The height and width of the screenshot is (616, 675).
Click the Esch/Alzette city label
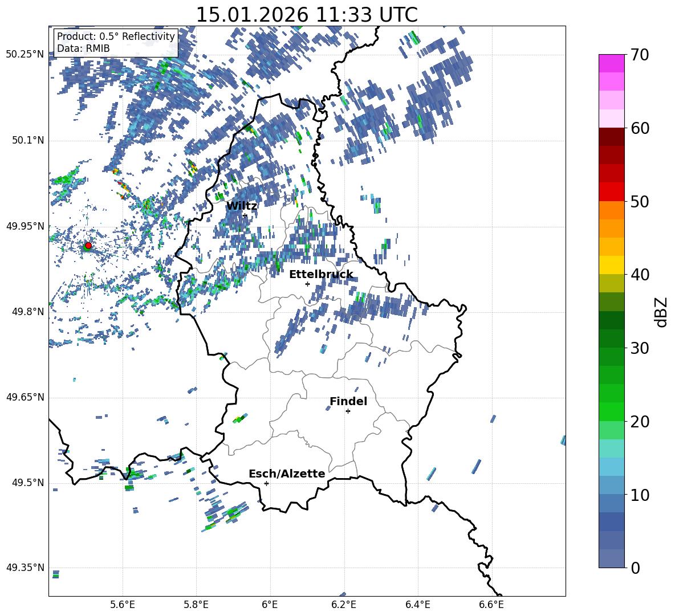[x=287, y=474]
